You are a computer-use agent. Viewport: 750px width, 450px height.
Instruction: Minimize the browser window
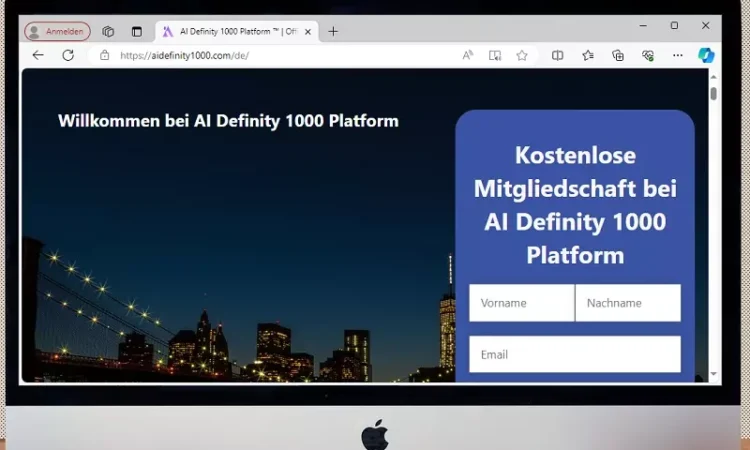pos(643,25)
